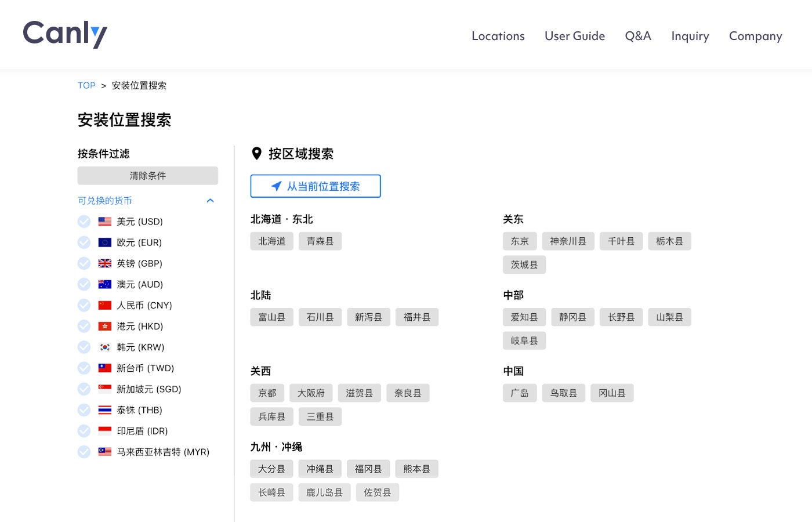Uncheck the 英镑 (GBP) checkbox
Viewport: 812px width, 522px height.
[x=84, y=263]
